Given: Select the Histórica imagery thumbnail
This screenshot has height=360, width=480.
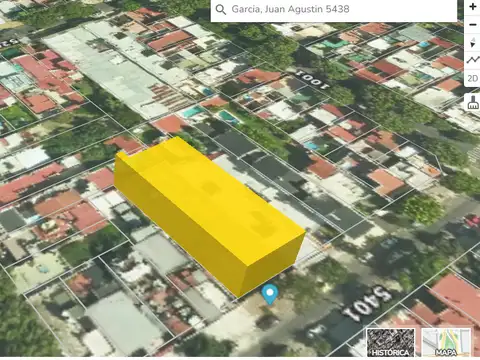Looking at the screenshot, I should pos(391,342).
